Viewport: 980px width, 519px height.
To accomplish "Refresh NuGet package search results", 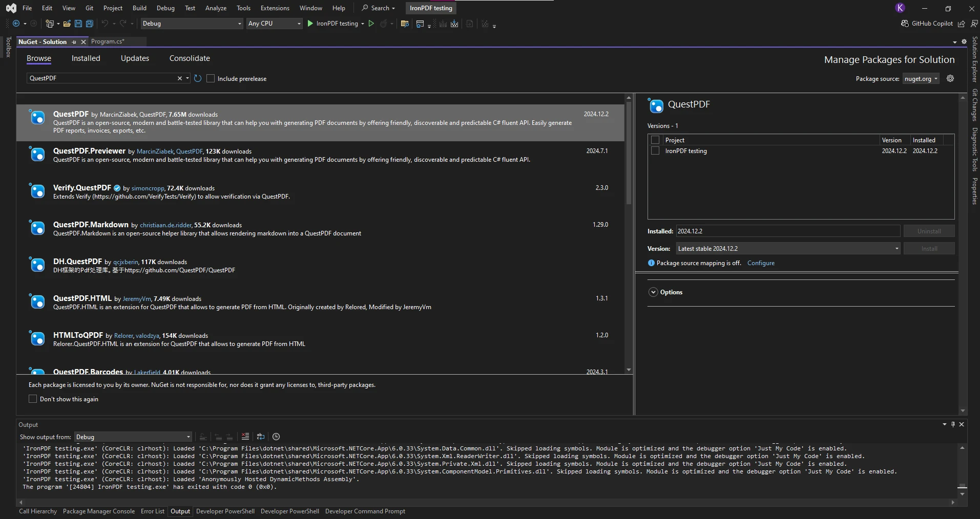I will tap(198, 78).
